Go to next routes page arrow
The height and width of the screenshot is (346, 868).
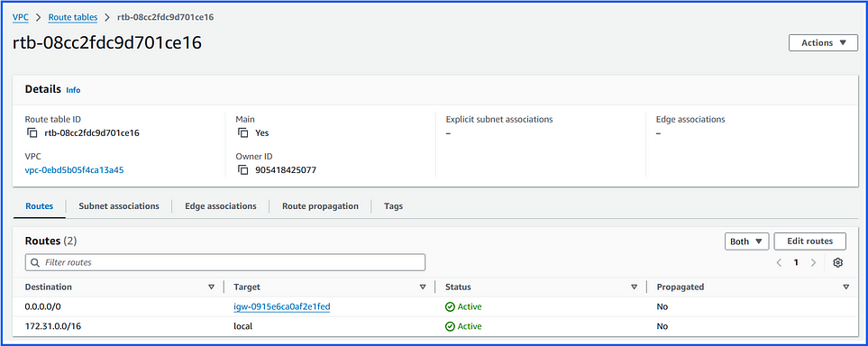tap(813, 262)
